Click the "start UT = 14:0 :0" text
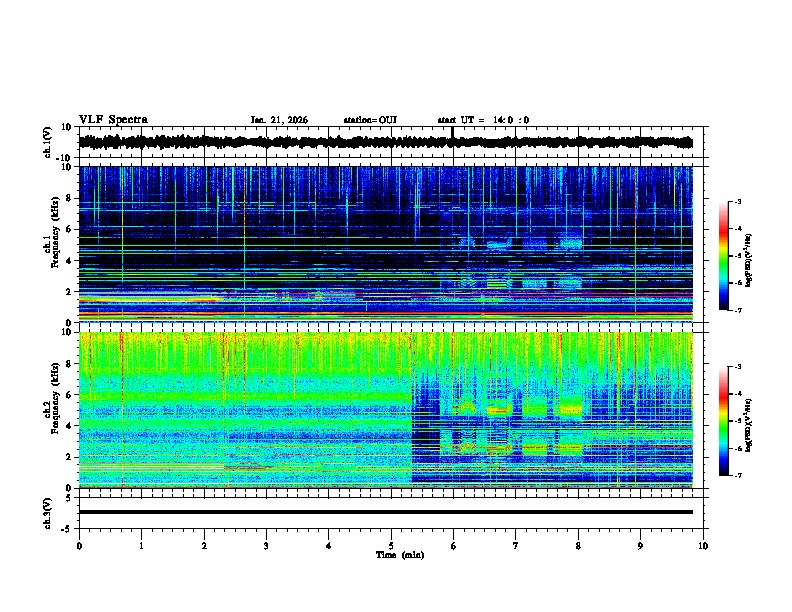This screenshot has width=792, height=612. pos(483,120)
